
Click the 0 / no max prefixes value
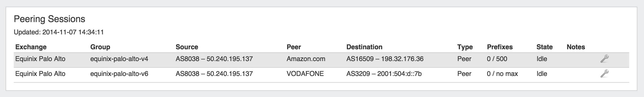[502, 74]
